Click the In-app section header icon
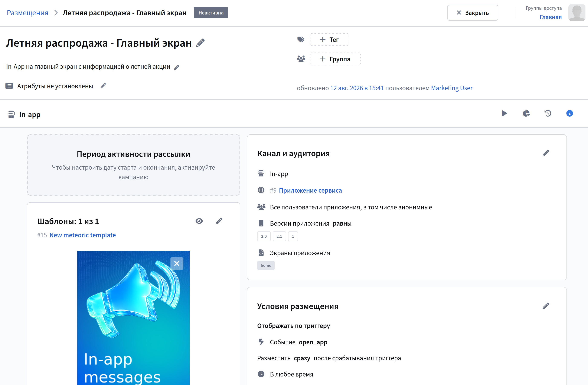This screenshot has width=588, height=385. (11, 114)
